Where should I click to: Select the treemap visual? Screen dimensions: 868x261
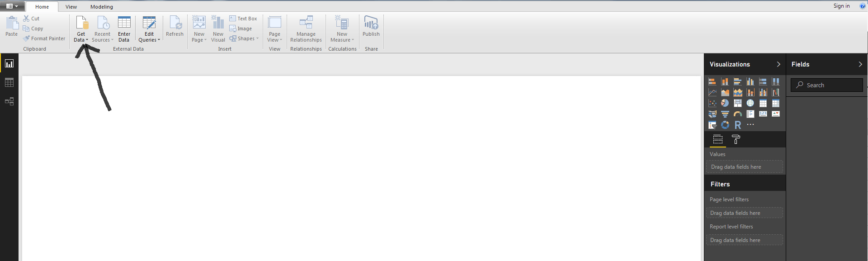pyautogui.click(x=738, y=103)
